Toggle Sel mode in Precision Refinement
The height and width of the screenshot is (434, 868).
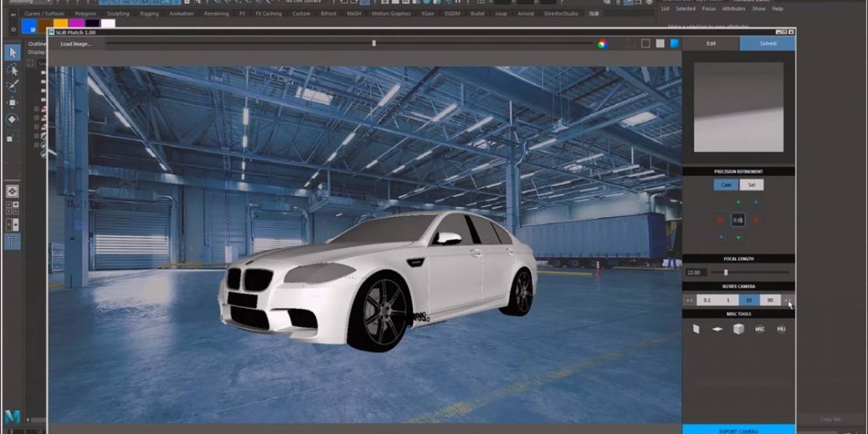(752, 184)
